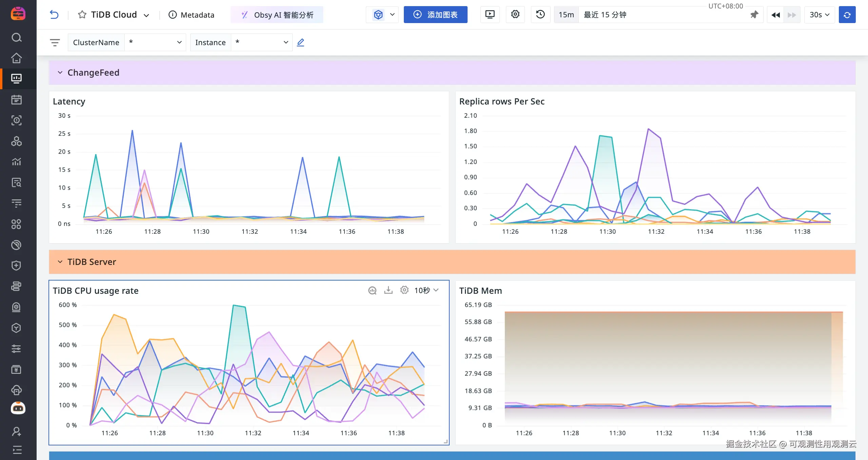Click the Instance filter label

click(x=210, y=42)
